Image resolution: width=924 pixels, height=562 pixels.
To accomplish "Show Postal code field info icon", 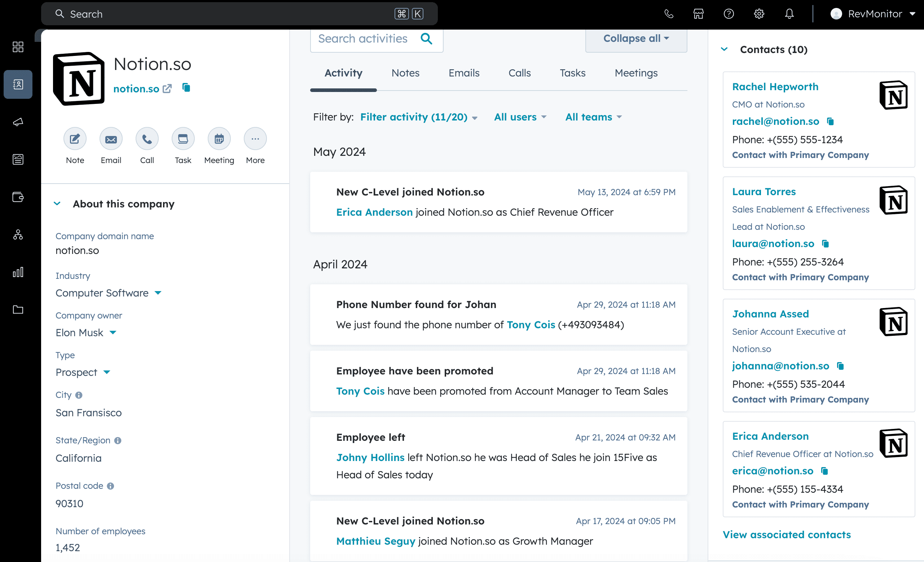I will click(110, 486).
